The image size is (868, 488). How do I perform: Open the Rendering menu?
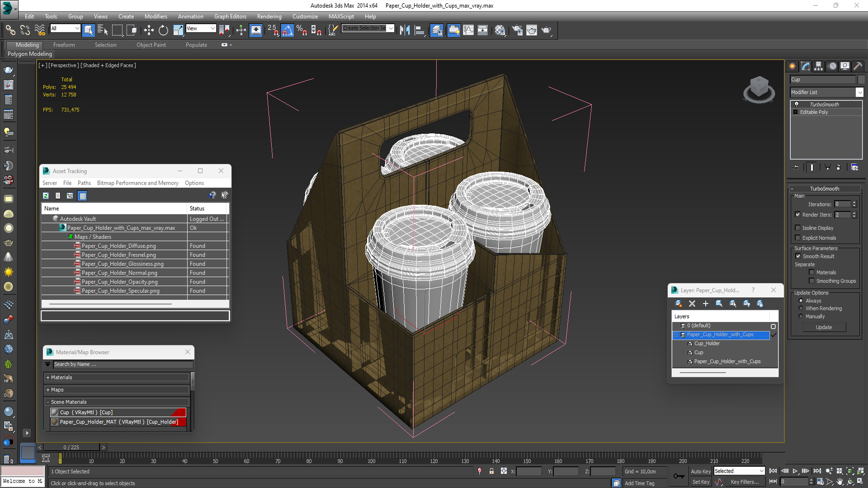coord(269,16)
